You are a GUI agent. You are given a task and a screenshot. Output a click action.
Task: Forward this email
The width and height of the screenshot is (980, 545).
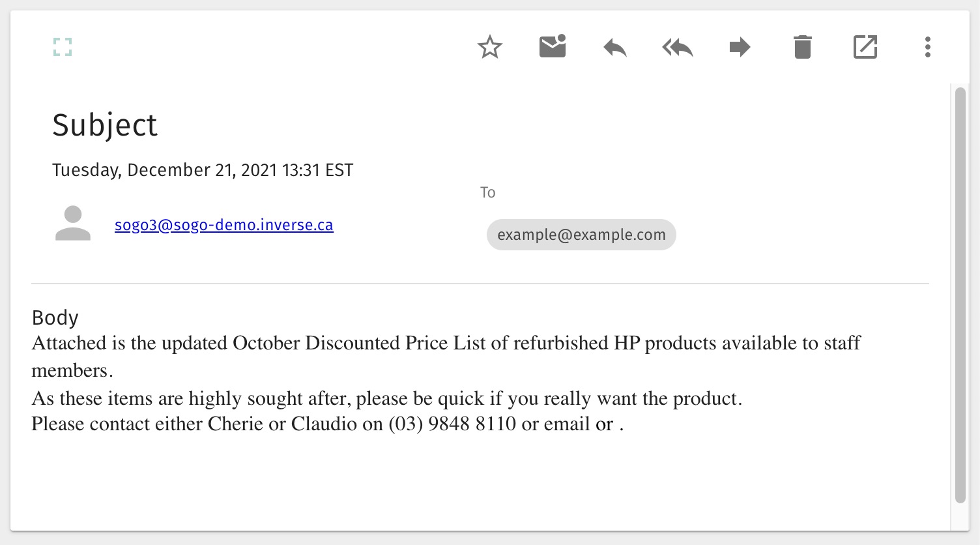740,47
